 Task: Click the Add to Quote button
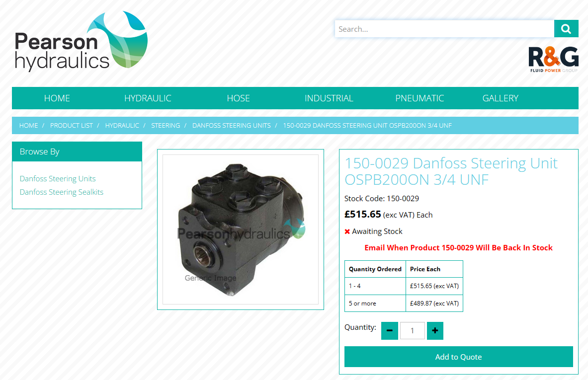pos(458,357)
